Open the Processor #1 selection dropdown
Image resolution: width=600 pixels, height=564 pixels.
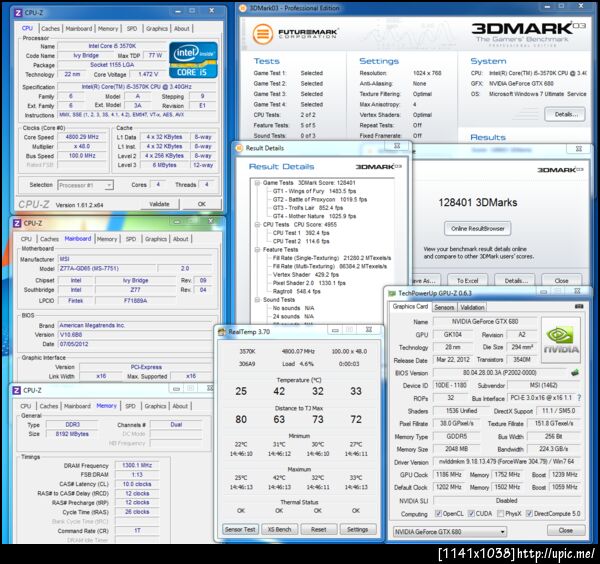click(x=109, y=185)
